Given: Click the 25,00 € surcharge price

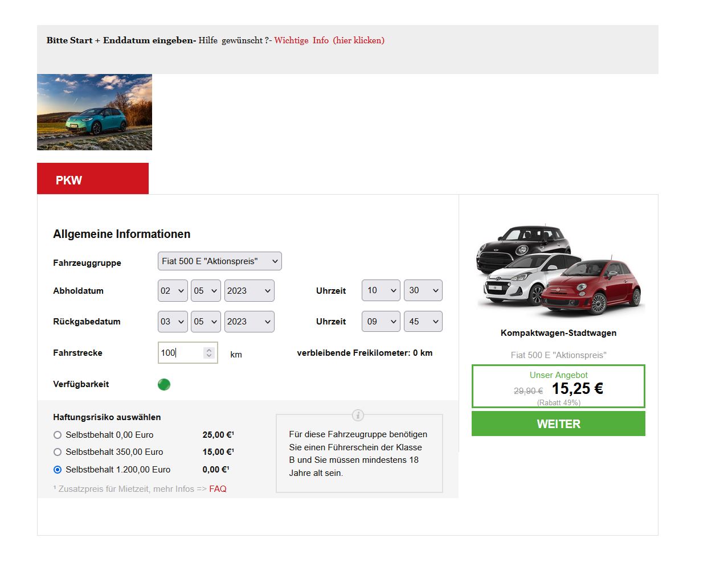Looking at the screenshot, I should point(218,435).
